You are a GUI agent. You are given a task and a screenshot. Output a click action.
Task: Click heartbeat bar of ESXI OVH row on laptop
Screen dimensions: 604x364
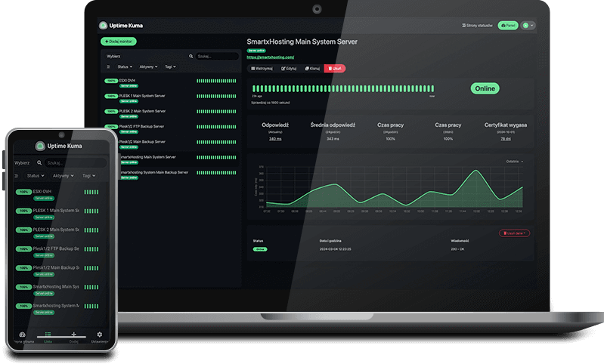216,81
